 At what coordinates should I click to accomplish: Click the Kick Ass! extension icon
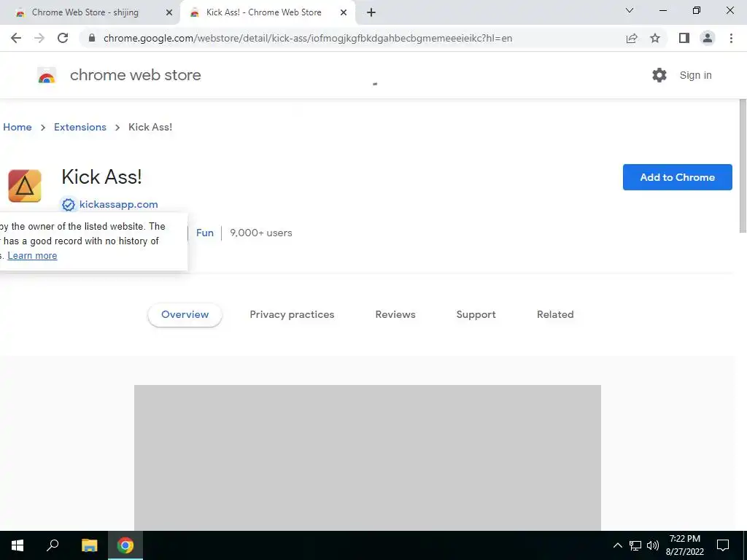click(x=25, y=186)
